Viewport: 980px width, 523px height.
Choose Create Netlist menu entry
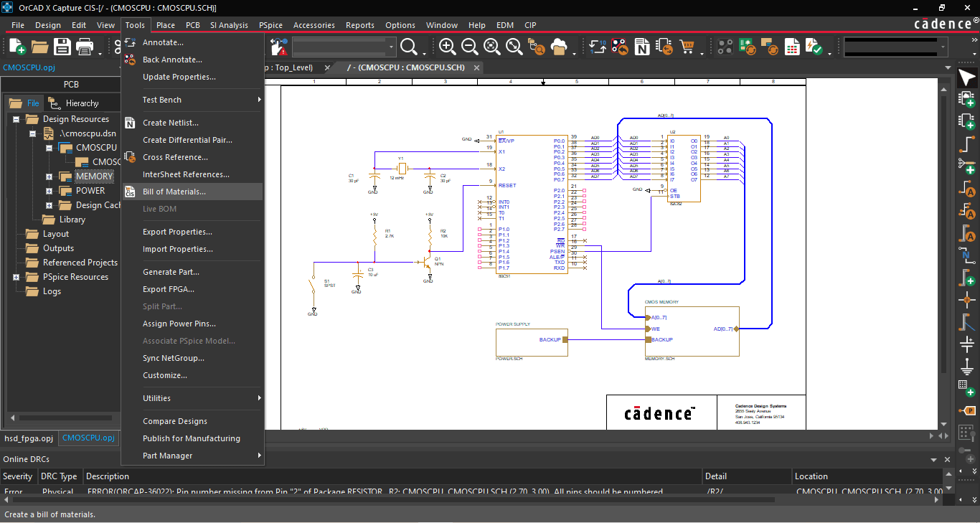point(192,123)
